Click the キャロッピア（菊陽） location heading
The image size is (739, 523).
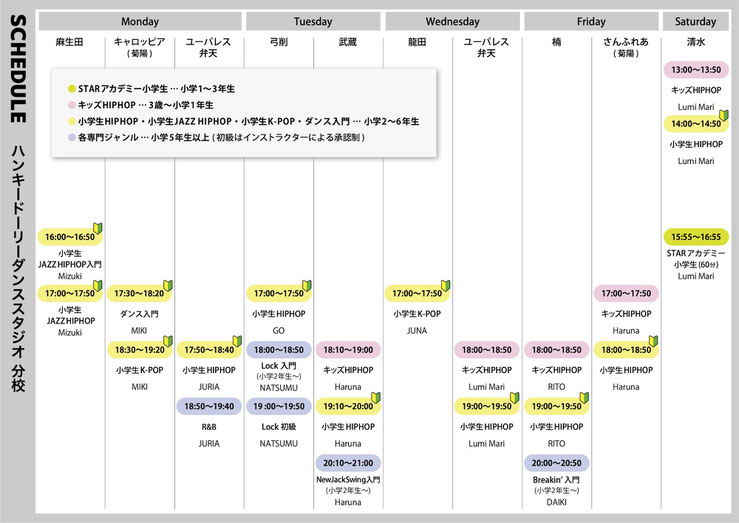tap(140, 48)
